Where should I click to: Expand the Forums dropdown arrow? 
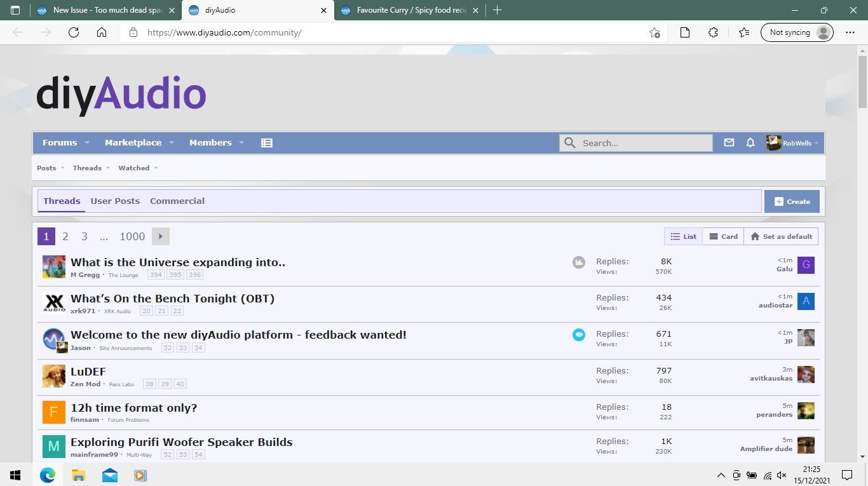[87, 143]
